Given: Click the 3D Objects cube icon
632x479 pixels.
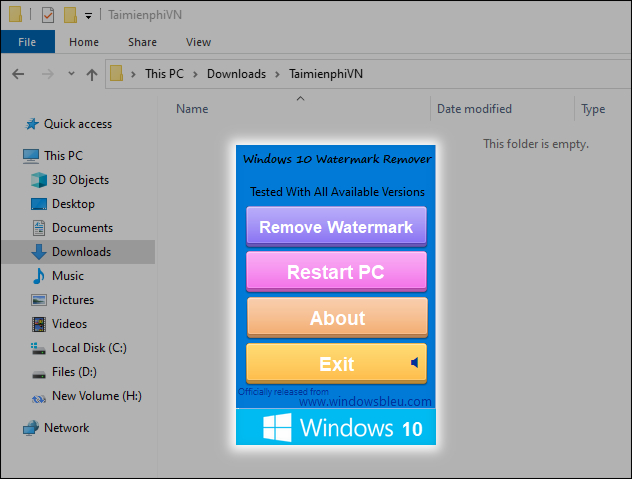Looking at the screenshot, I should tap(39, 180).
